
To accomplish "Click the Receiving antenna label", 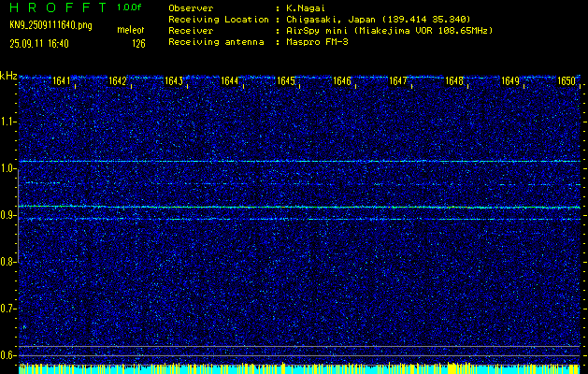I will (216, 42).
